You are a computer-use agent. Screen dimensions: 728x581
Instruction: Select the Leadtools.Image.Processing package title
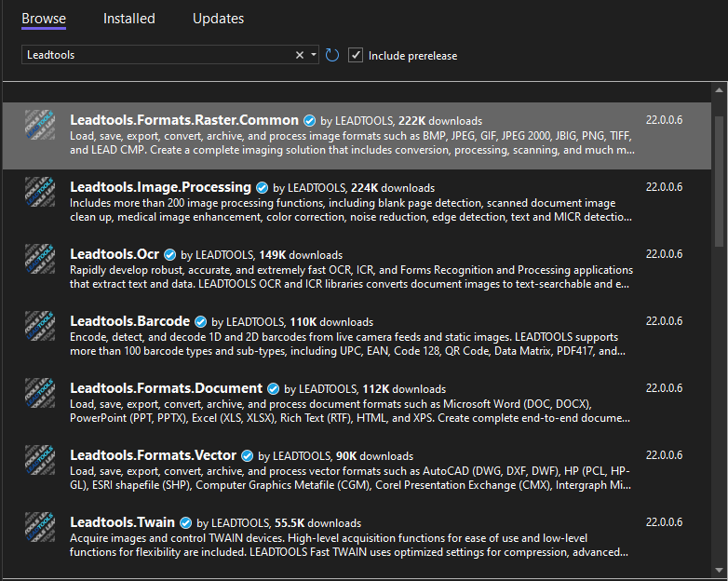click(x=161, y=187)
